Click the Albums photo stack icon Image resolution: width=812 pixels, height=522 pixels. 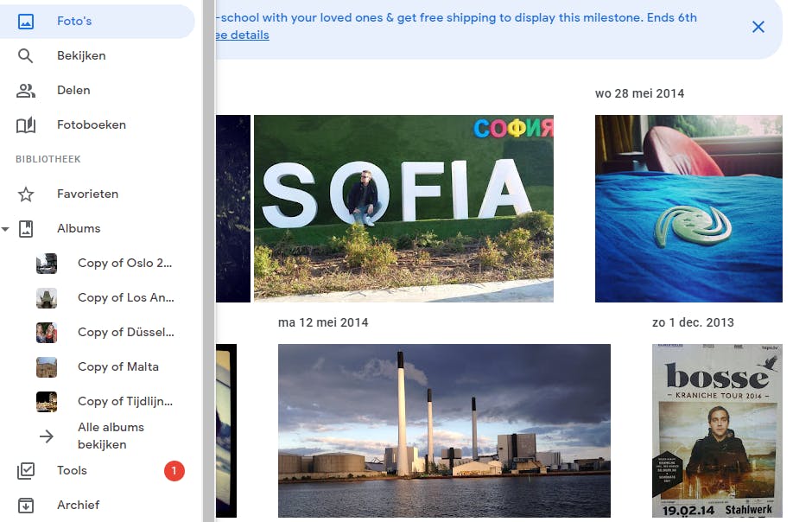pos(27,228)
